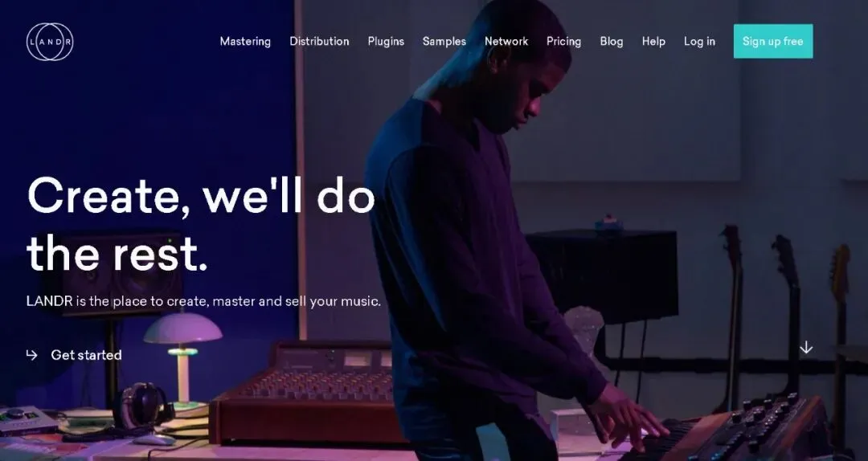Open the Mastering menu item
This screenshot has width=868, height=461.
click(245, 42)
